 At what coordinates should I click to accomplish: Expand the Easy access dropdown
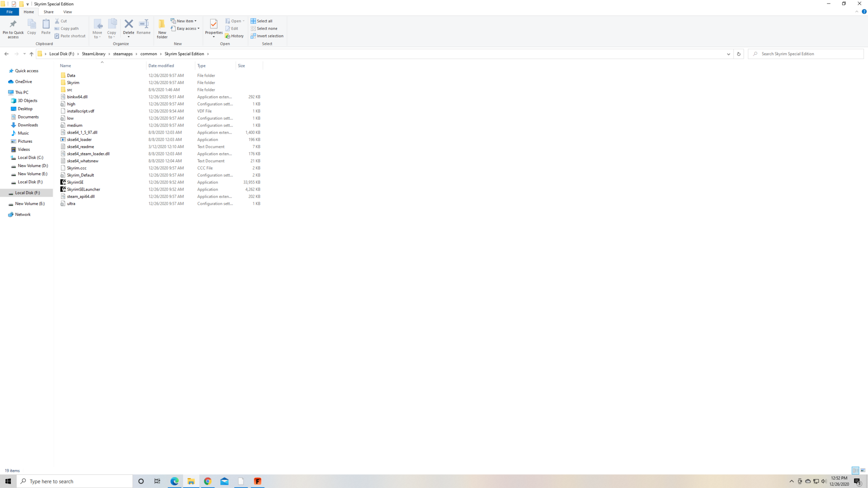click(185, 28)
